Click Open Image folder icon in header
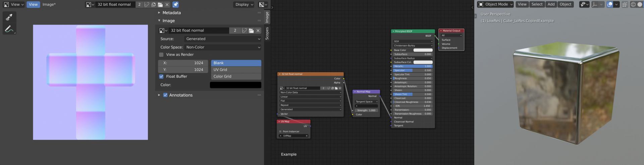Image resolution: width=644 pixels, height=165 pixels. point(160,4)
